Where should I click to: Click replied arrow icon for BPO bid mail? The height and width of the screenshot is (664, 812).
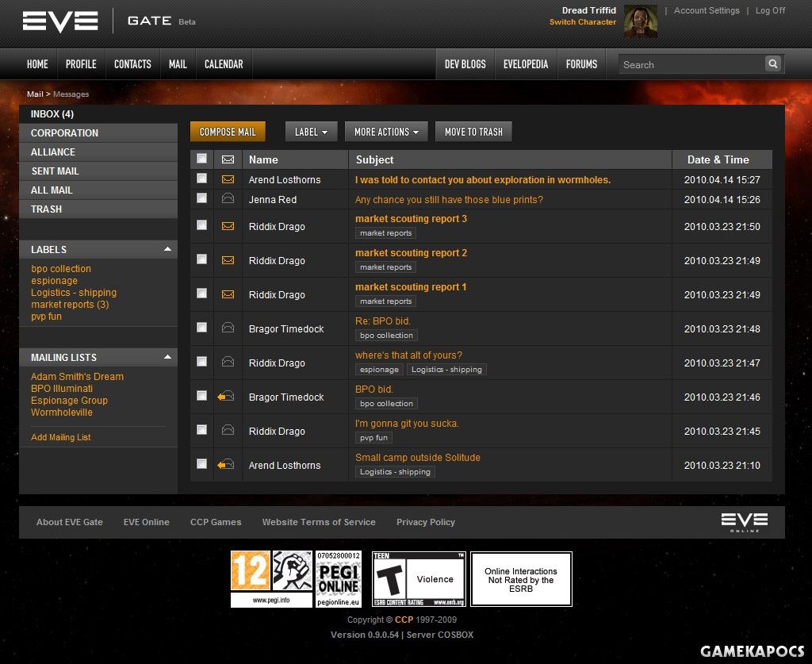(x=226, y=396)
